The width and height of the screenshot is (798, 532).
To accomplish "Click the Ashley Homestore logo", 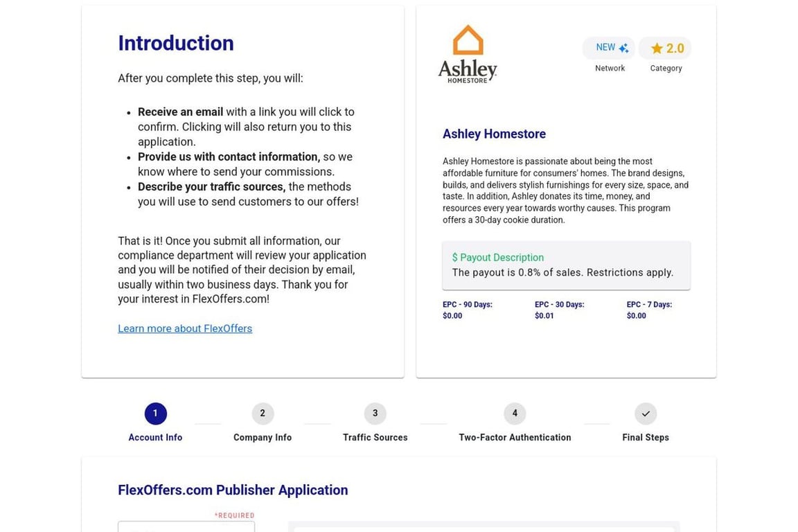I will coord(467,55).
